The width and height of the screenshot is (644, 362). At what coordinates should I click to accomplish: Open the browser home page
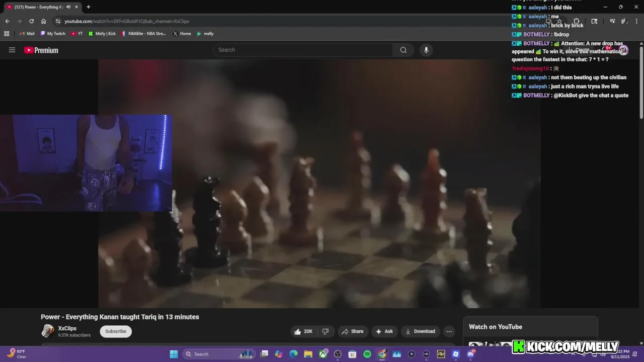click(44, 21)
